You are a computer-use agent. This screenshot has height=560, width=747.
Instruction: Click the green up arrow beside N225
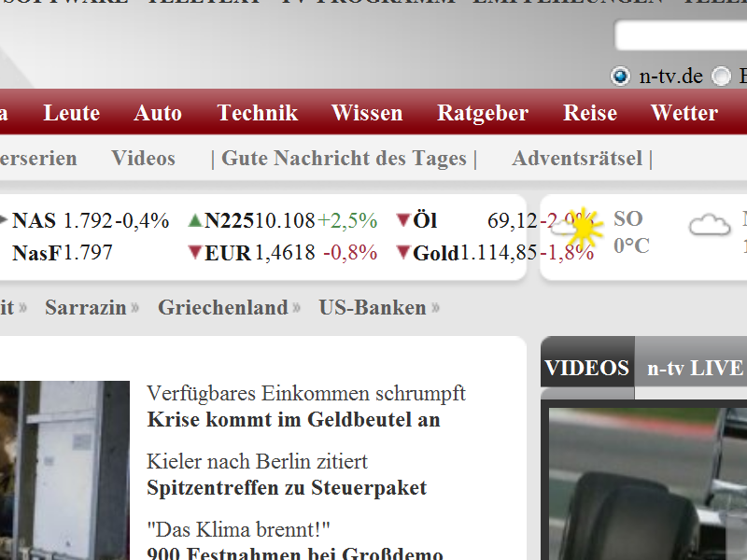(x=195, y=220)
